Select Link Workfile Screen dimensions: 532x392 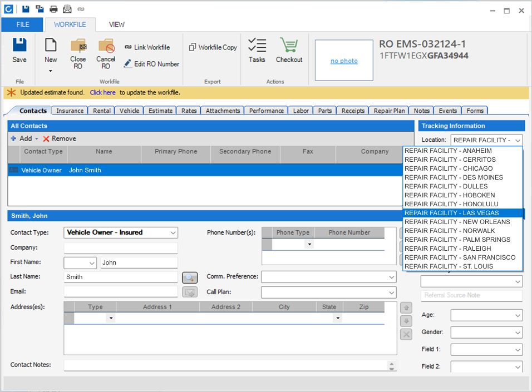[147, 47]
